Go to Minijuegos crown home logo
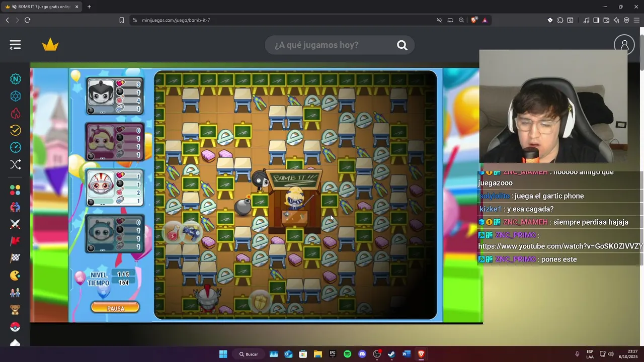The height and width of the screenshot is (362, 644). click(50, 45)
